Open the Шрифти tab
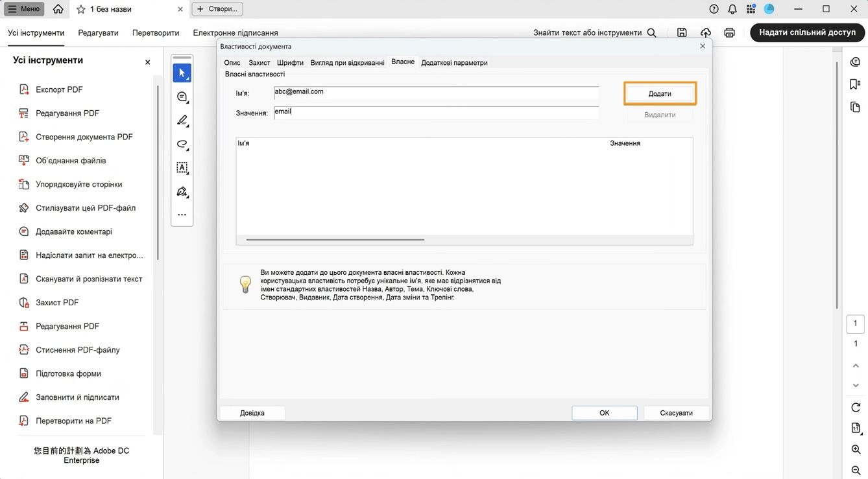This screenshot has height=479, width=868. [x=290, y=63]
